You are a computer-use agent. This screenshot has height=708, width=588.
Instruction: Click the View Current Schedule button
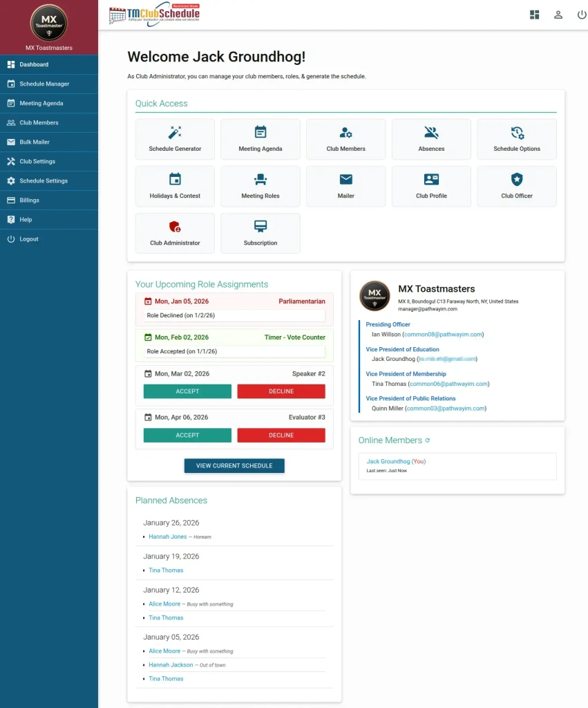click(234, 465)
